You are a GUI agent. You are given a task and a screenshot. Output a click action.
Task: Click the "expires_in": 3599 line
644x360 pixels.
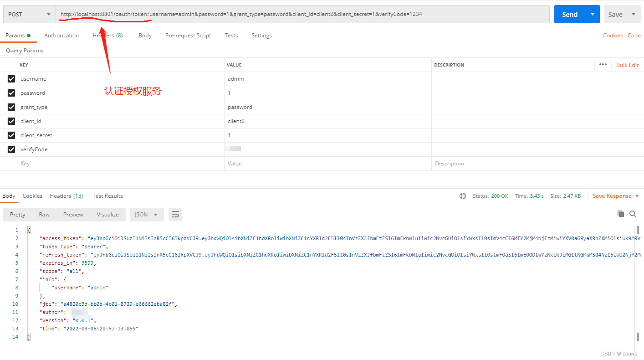click(x=68, y=263)
